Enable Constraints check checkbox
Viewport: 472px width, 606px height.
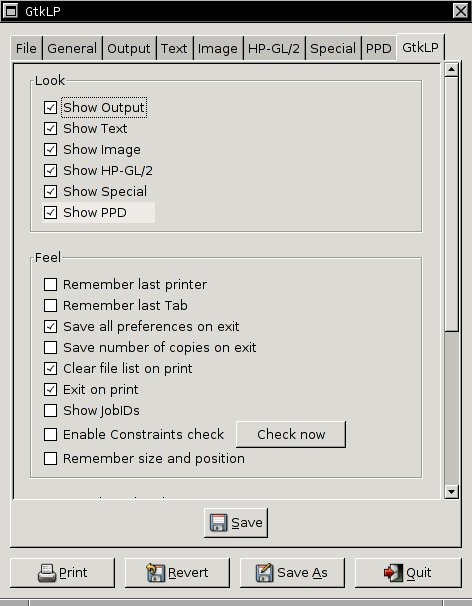[50, 434]
